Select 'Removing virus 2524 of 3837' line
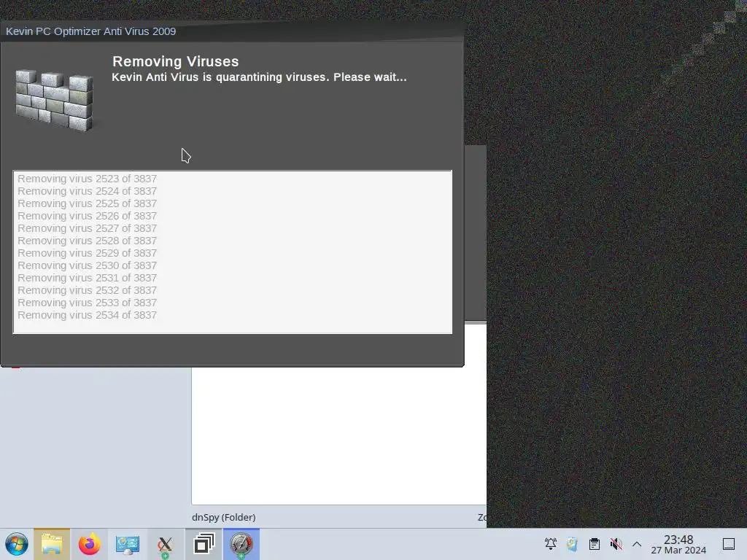 point(88,191)
